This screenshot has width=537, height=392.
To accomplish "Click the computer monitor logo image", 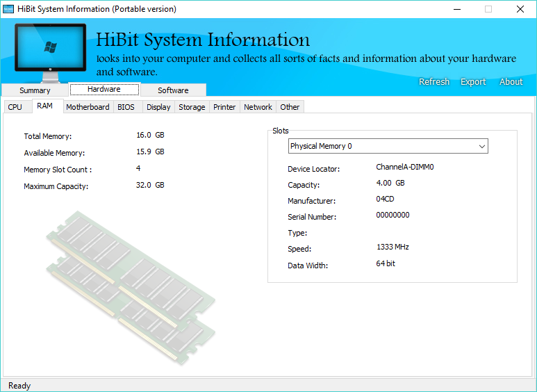I will 50,52.
